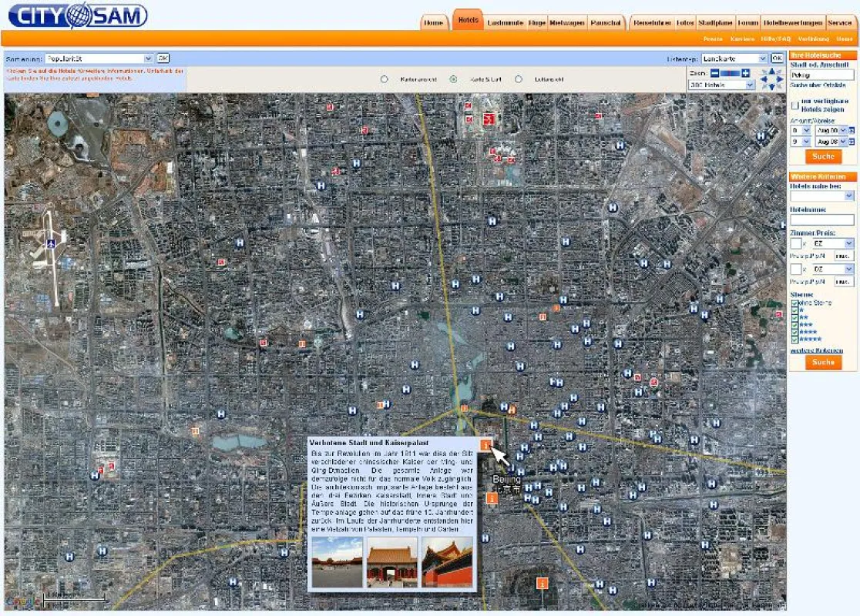Open the EZ room type dropdown
The width and height of the screenshot is (860, 616).
click(x=832, y=243)
